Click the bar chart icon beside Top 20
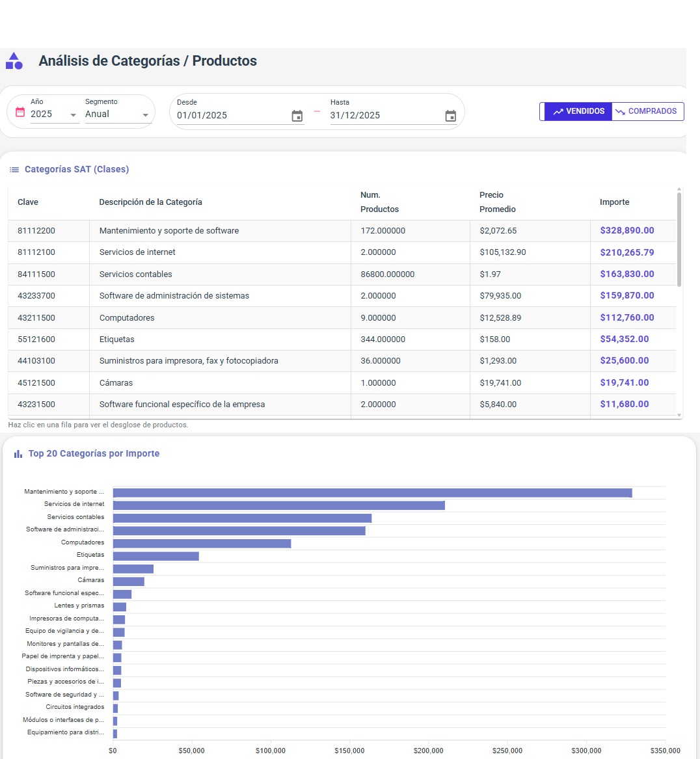The width and height of the screenshot is (700, 759). coord(18,454)
